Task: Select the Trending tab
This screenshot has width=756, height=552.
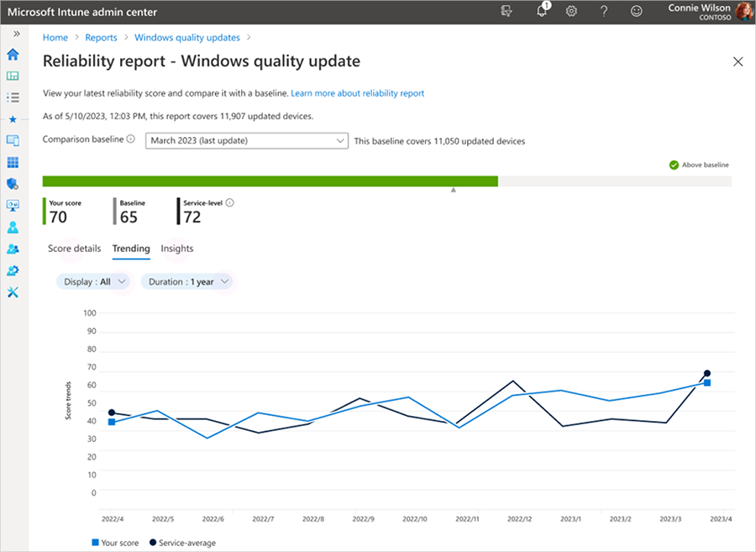Action: [x=131, y=249]
